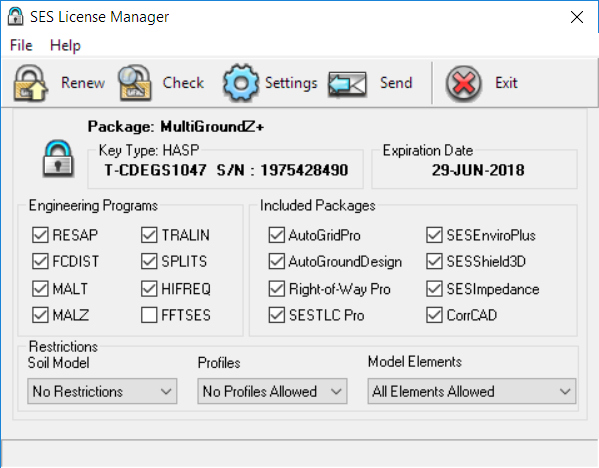Toggle the SPLITS checkbox
Viewport: 599px width, 468px height.
coord(149,262)
